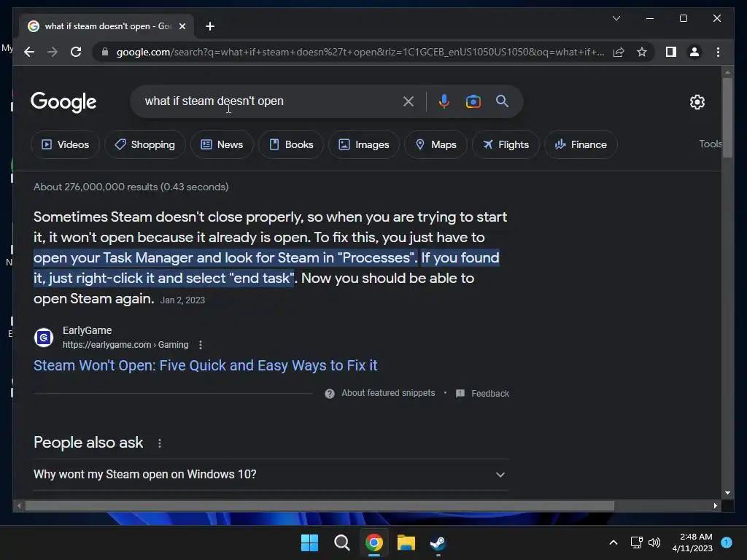This screenshot has height=560, width=747.
Task: Open the network status icon in the tray
Action: click(x=636, y=542)
